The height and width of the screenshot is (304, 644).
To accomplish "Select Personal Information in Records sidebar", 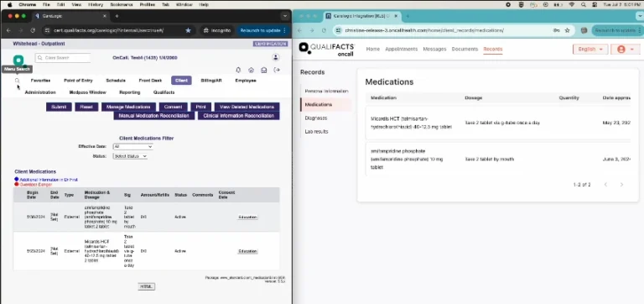I will point(326,91).
